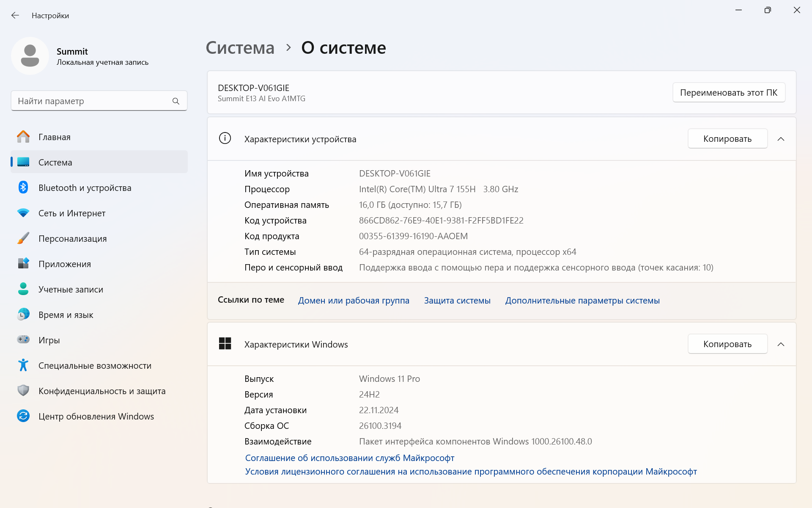Click the System monitor icon
Viewport: 812px width, 508px height.
[x=23, y=162]
